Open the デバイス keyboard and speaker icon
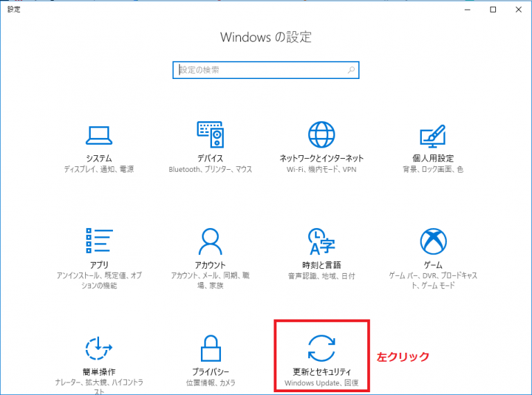This screenshot has height=395, width=532. (211, 134)
